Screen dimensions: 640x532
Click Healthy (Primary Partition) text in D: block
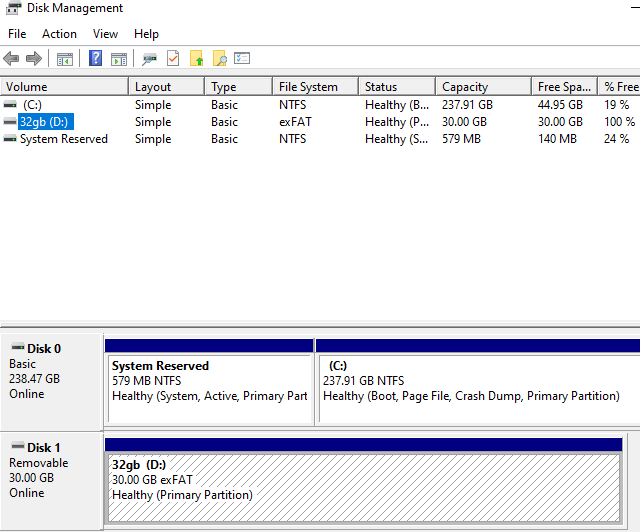[182, 495]
